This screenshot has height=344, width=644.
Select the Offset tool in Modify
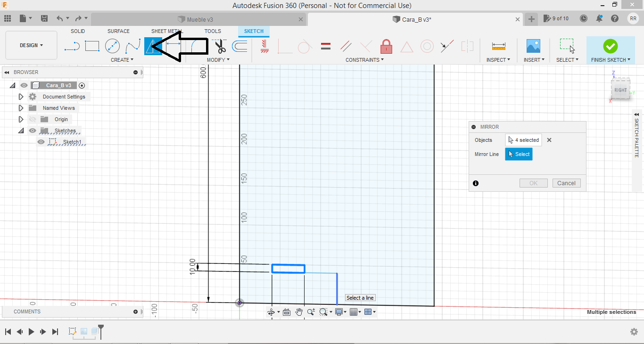click(x=240, y=46)
